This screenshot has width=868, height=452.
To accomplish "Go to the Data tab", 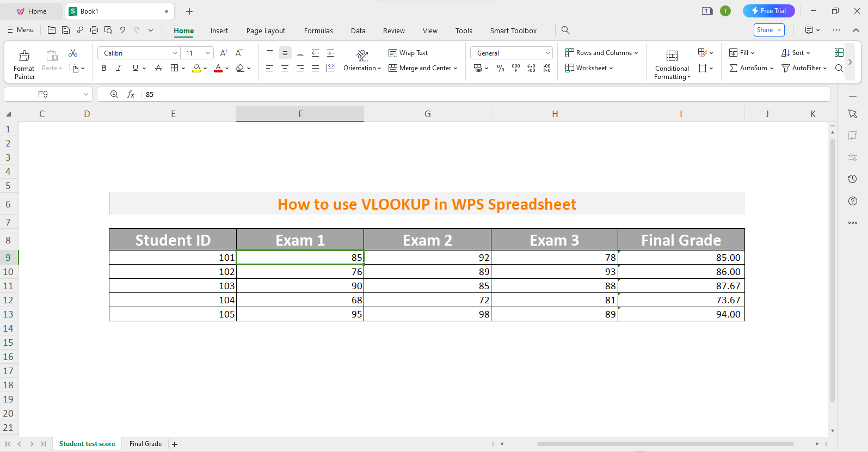I will (x=358, y=30).
